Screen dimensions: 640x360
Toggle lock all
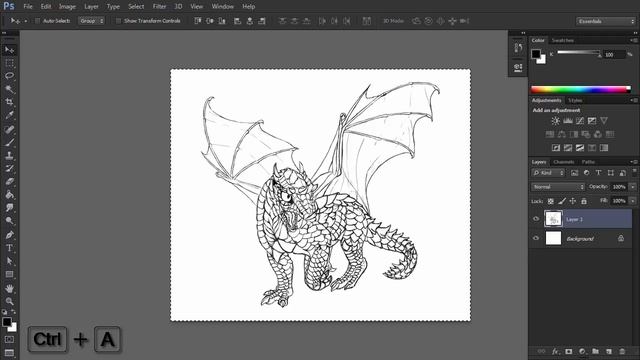[584, 201]
